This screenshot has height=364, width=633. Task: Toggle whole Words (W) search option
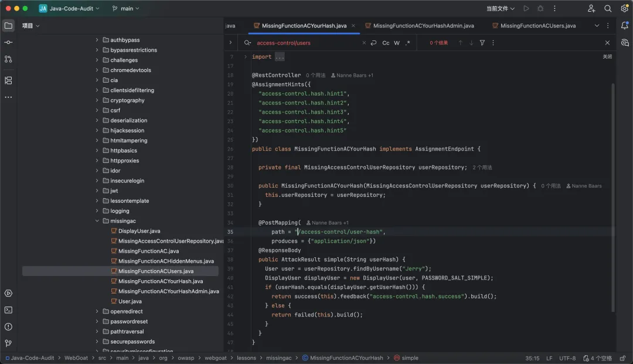397,43
